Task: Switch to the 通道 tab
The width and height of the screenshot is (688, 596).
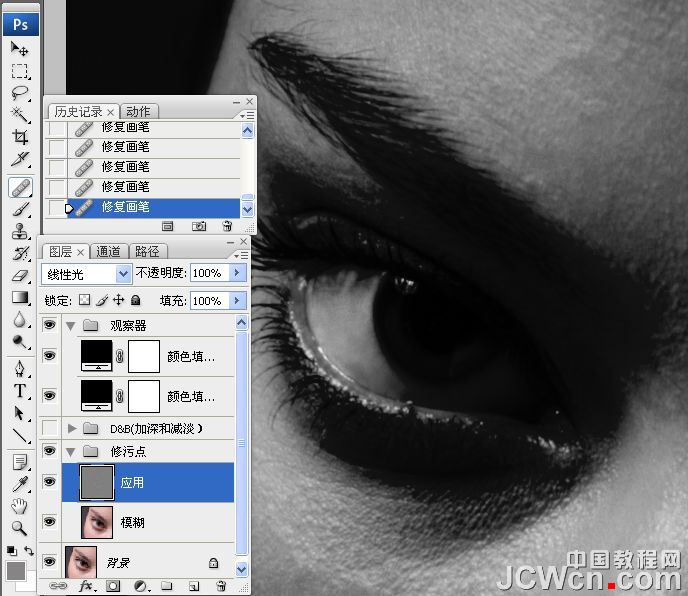Action: [x=109, y=251]
